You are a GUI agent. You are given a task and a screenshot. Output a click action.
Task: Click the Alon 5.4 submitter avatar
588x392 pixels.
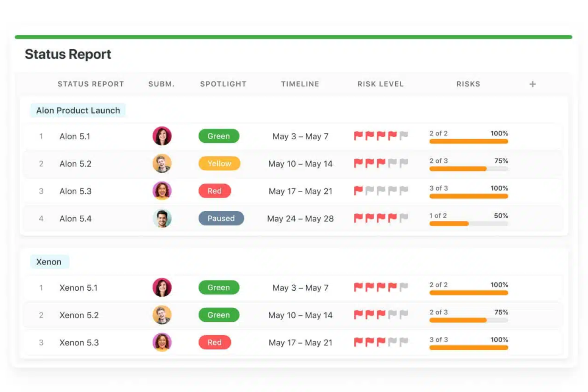(x=162, y=218)
